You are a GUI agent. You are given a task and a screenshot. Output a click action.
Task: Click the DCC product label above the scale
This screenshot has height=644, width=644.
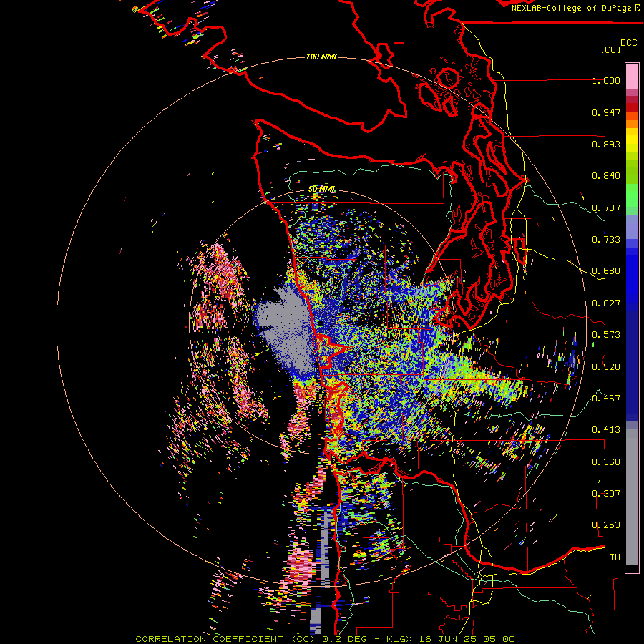pyautogui.click(x=628, y=43)
